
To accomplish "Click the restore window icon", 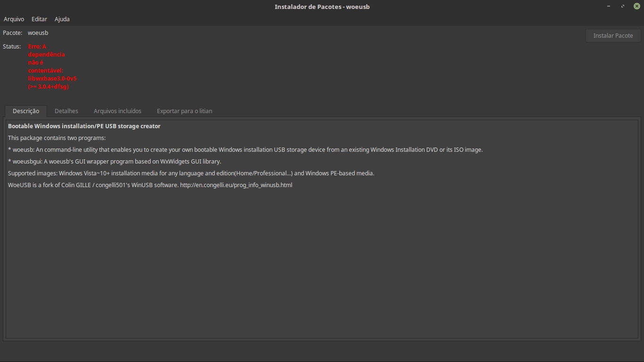I will (623, 6).
